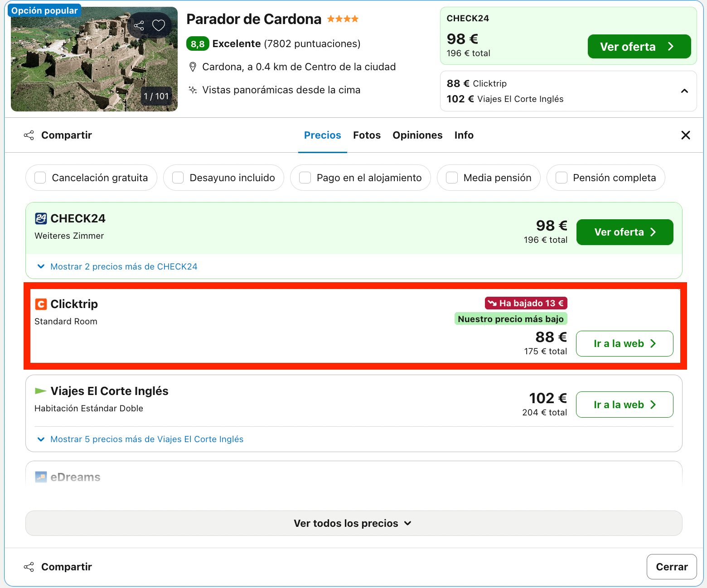
Task: Click the Weiteres Zimmer label
Action: click(x=69, y=236)
